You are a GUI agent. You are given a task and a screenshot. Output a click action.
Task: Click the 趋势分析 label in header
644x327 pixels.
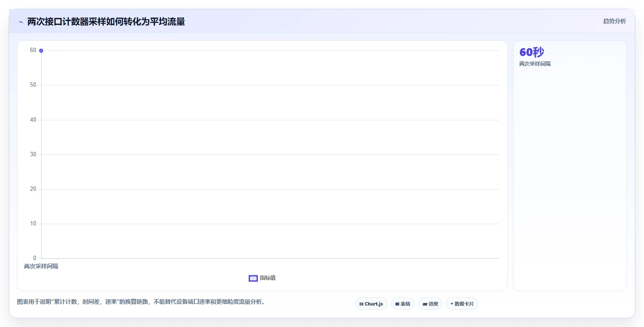(614, 21)
